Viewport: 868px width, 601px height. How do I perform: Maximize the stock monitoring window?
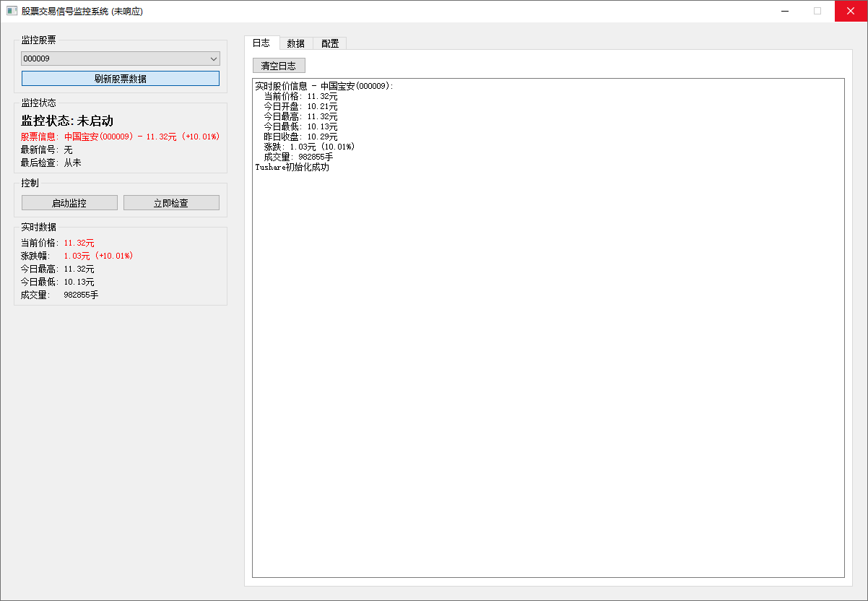817,11
